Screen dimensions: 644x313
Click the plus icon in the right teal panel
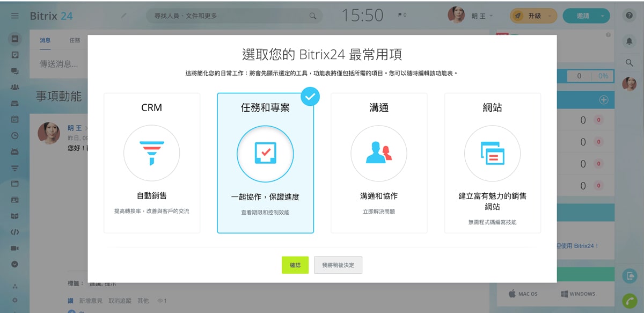(x=604, y=100)
